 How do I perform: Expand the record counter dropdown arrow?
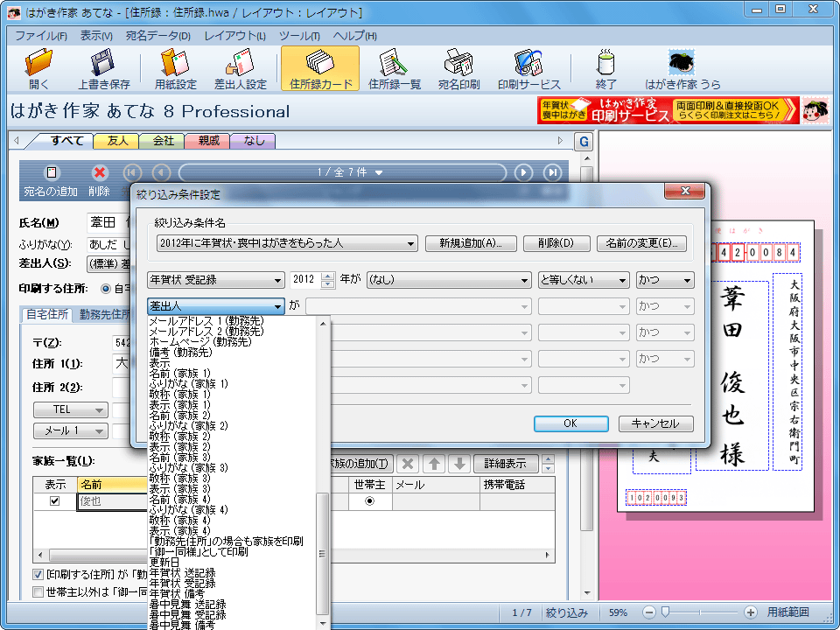(x=379, y=172)
